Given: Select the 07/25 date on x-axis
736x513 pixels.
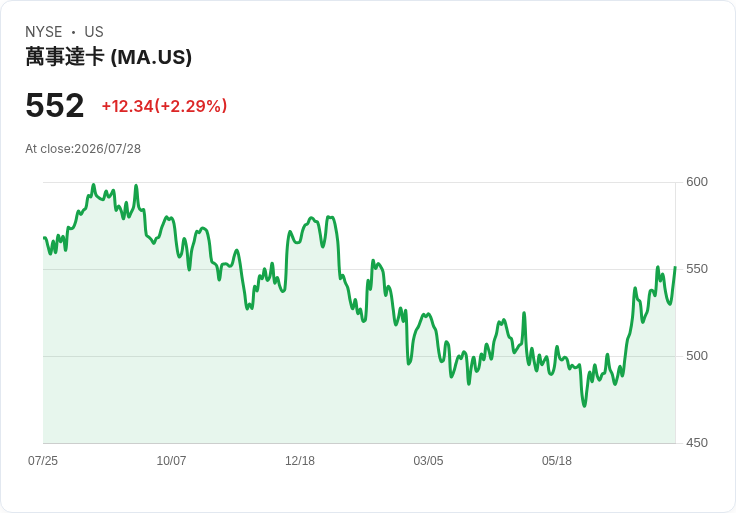Looking at the screenshot, I should point(43,461).
